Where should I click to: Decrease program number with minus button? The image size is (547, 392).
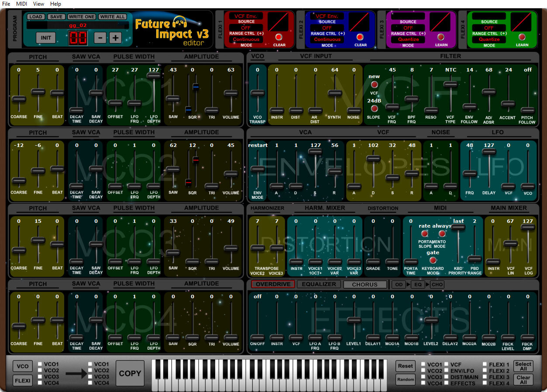[100, 37]
